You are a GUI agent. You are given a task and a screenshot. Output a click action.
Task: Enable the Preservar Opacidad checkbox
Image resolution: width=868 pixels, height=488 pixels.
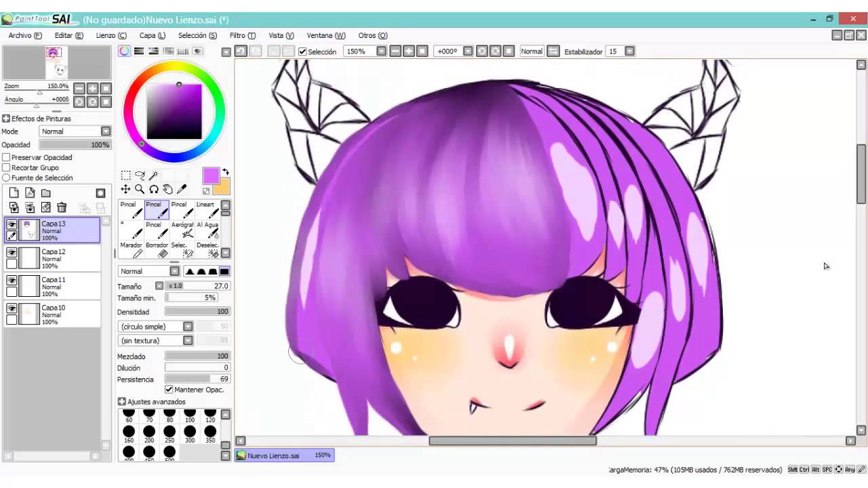(x=6, y=157)
